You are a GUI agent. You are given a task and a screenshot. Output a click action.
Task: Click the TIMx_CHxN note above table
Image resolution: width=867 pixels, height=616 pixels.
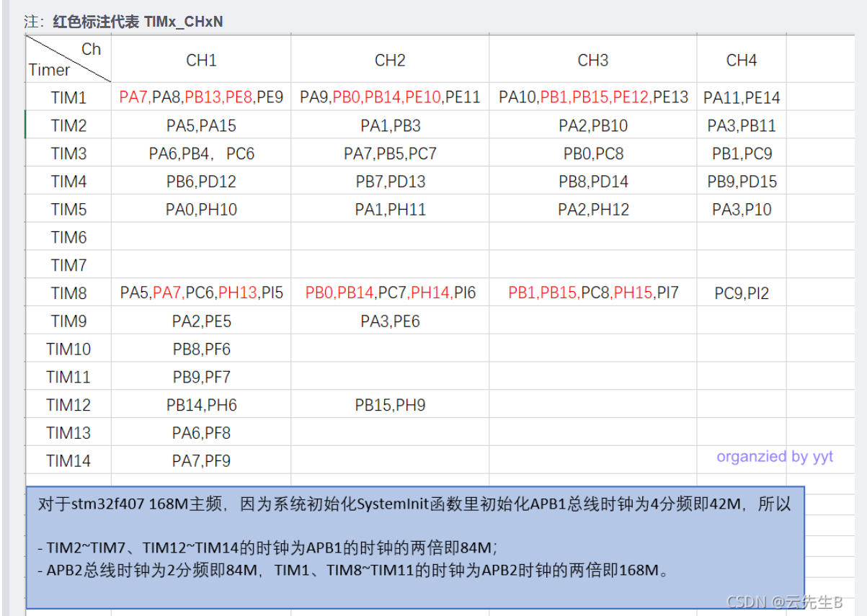tap(124, 22)
